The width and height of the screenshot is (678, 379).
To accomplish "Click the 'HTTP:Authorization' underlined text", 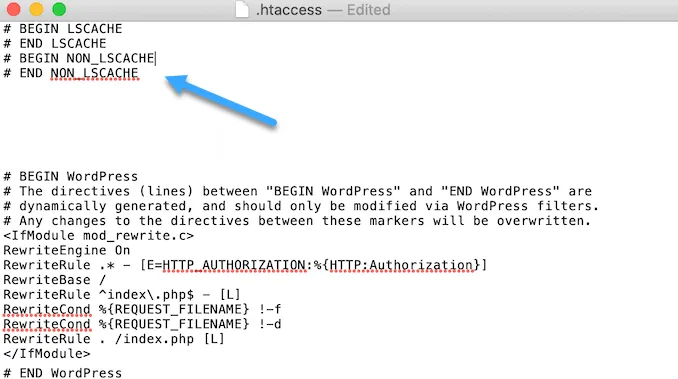I will pos(401,265).
